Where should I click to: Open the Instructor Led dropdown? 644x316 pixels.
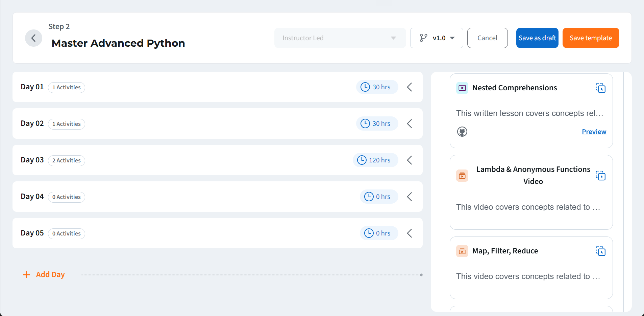pyautogui.click(x=340, y=38)
